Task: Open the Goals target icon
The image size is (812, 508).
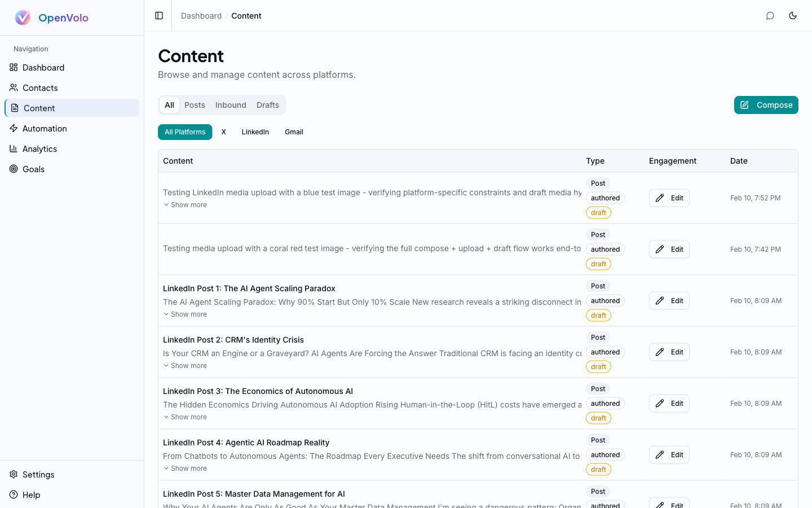Action: click(x=14, y=169)
